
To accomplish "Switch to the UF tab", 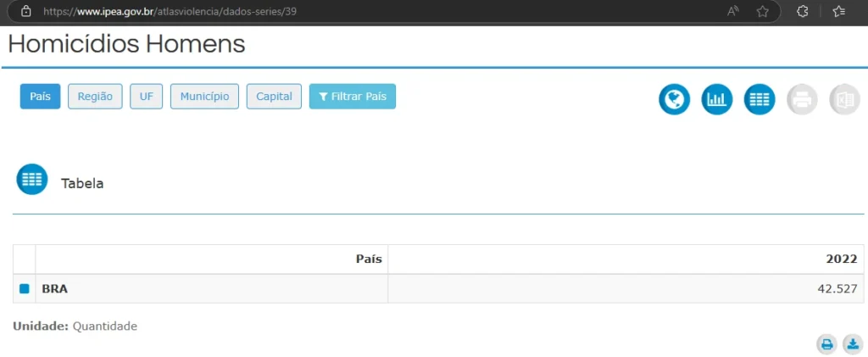I will click(147, 97).
